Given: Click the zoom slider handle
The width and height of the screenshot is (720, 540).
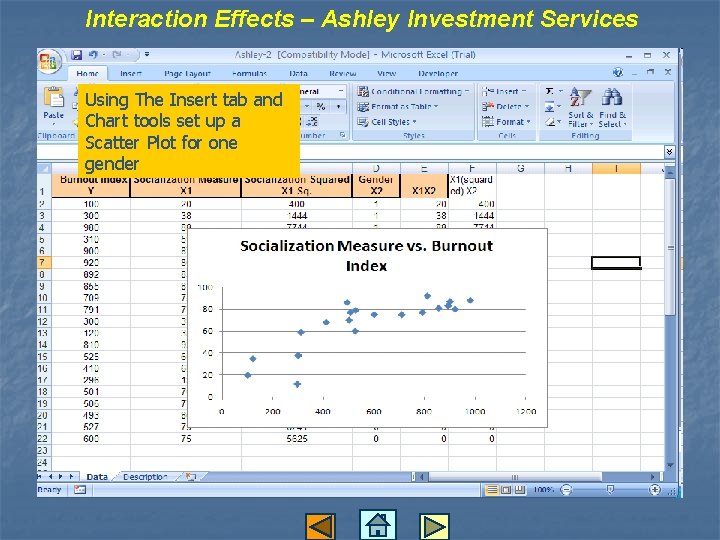Looking at the screenshot, I should 610,490.
